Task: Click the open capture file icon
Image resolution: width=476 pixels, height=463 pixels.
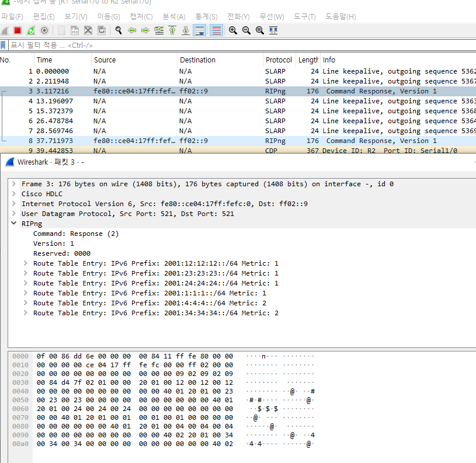Action: click(61, 30)
